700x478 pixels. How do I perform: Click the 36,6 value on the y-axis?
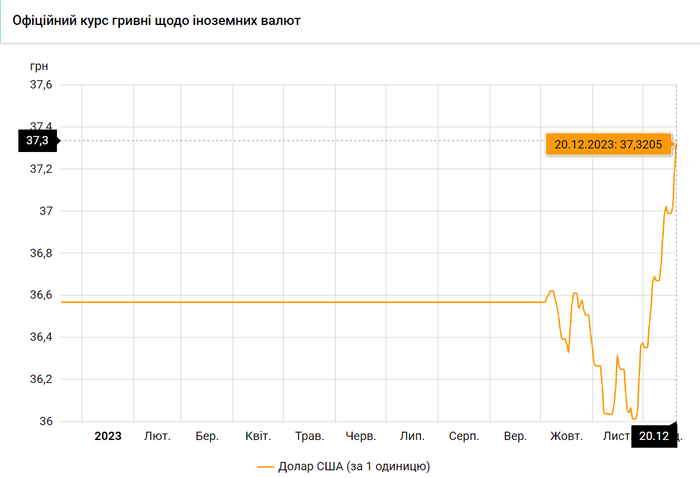pyautogui.click(x=42, y=295)
